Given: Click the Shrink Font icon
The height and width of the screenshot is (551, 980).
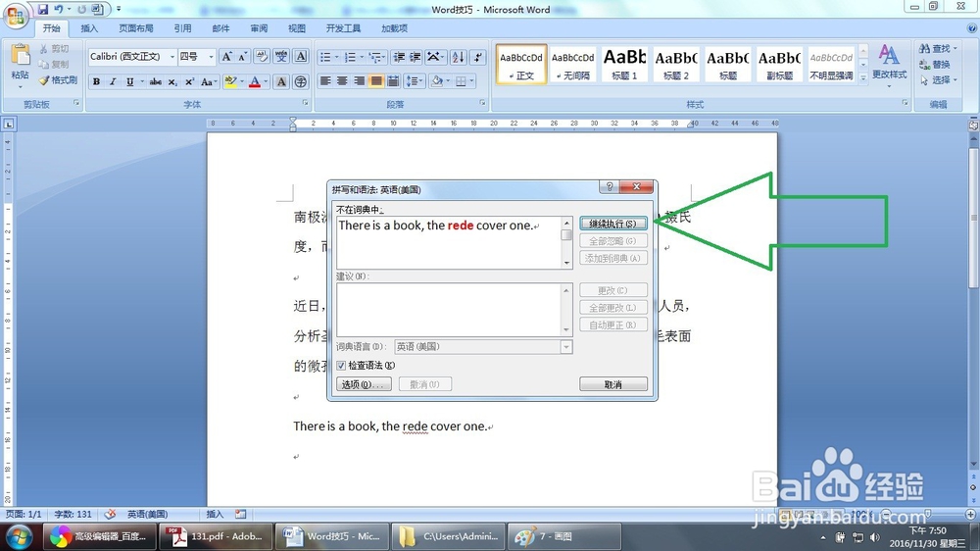Looking at the screenshot, I should pos(242,57).
